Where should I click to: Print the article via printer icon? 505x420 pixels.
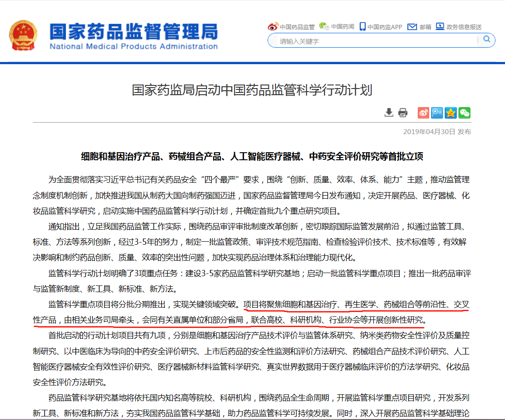tap(403, 113)
